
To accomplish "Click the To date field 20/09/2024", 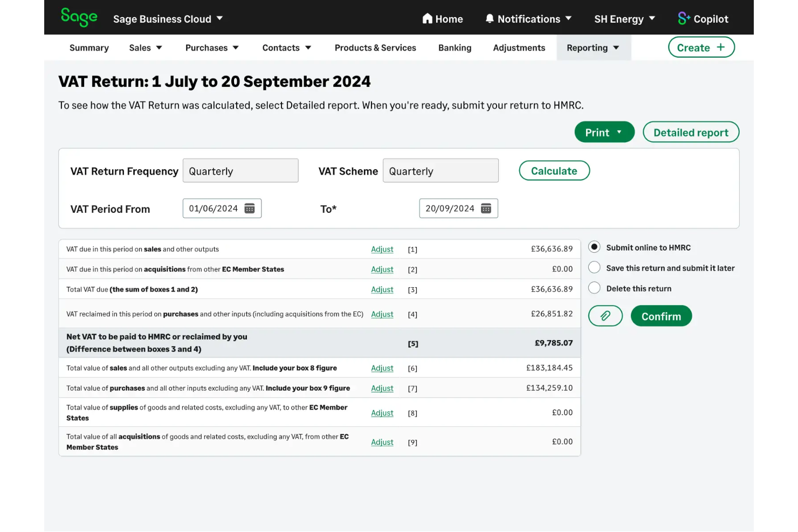I will (458, 209).
